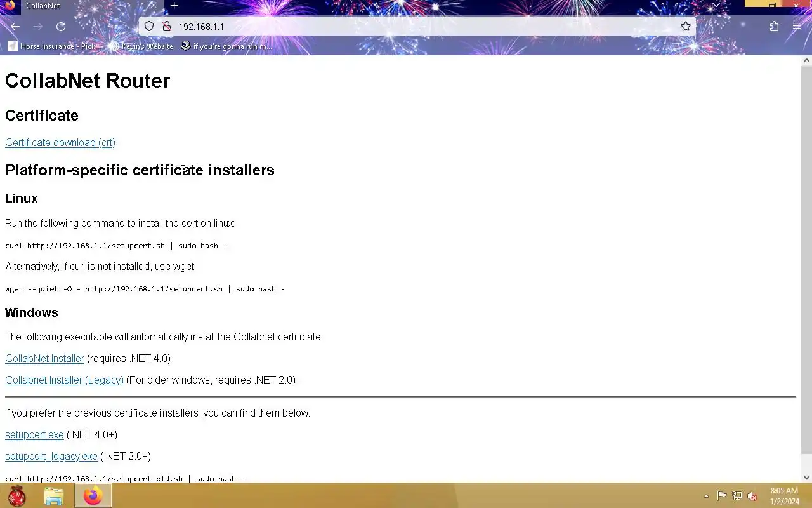
Task: Open the tracking protection shield icon
Action: (x=149, y=27)
